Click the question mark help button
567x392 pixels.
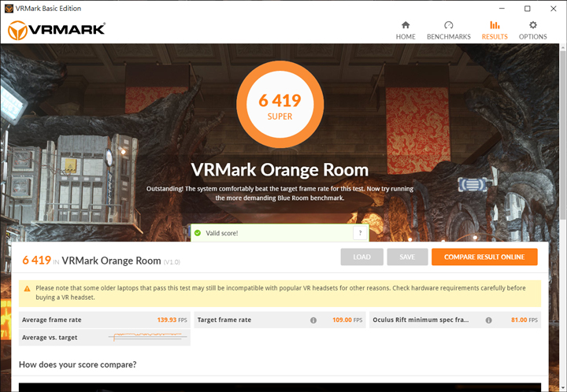360,233
